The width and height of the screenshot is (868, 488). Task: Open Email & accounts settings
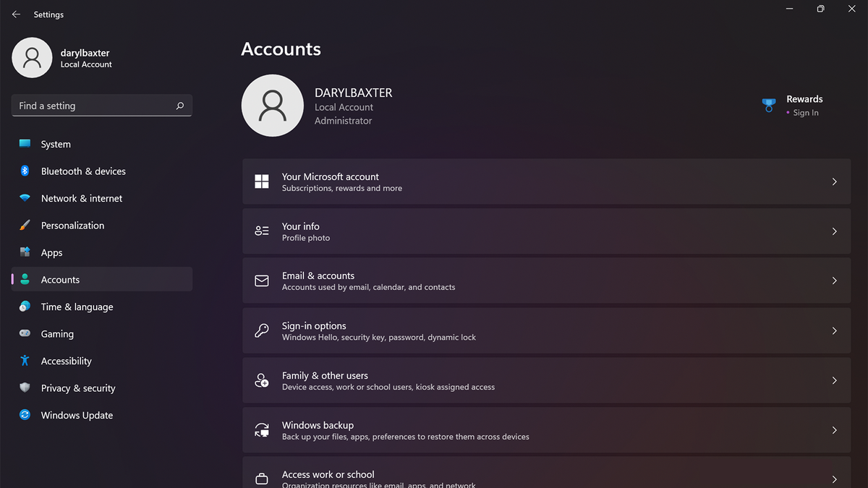click(547, 281)
